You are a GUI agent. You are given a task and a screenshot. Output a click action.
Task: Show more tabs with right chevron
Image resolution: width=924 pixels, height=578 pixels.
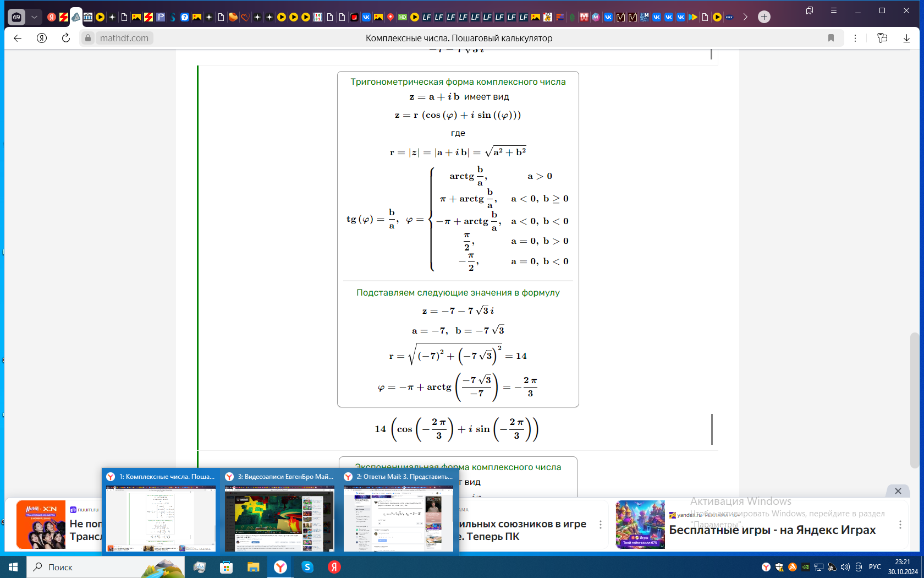pyautogui.click(x=745, y=17)
